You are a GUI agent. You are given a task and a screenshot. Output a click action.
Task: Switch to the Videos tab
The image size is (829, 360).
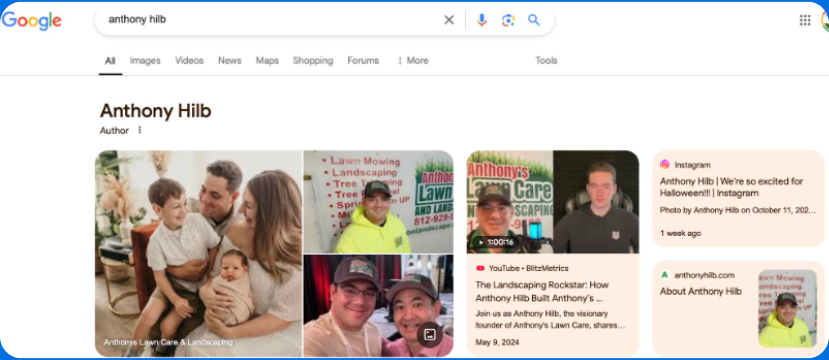point(189,61)
